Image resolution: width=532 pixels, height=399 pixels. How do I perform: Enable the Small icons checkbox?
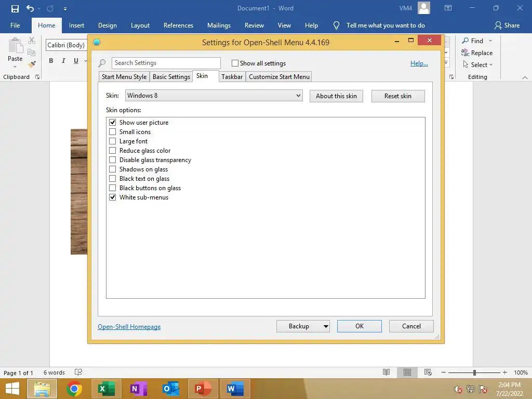[x=112, y=131]
